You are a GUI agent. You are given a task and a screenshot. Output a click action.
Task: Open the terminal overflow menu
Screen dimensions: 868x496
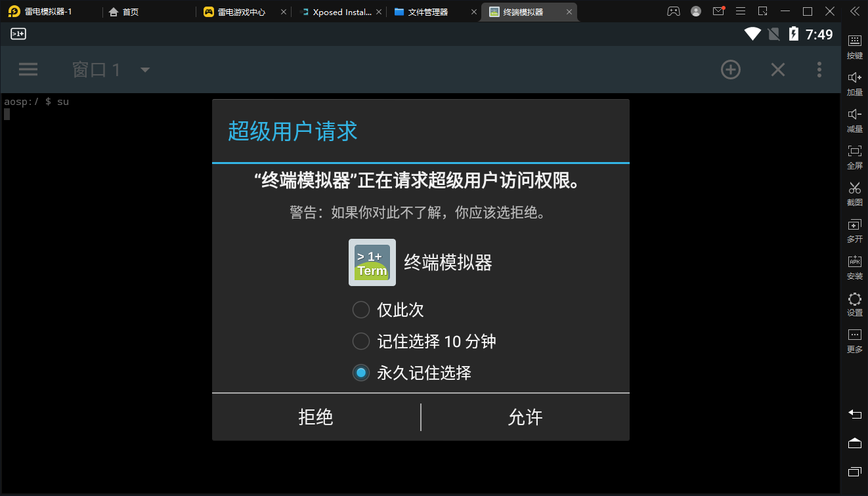coord(819,70)
